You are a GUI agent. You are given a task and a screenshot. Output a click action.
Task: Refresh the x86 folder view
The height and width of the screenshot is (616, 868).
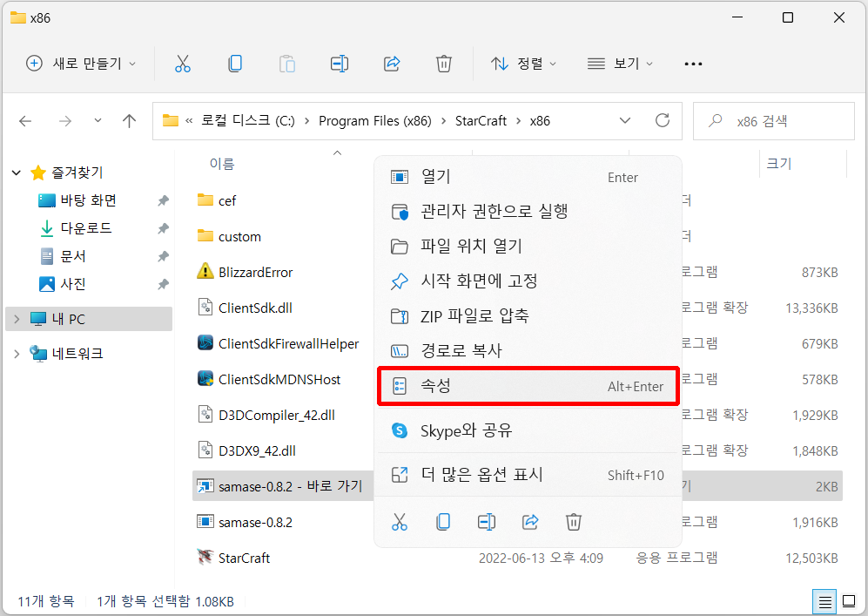coord(662,120)
